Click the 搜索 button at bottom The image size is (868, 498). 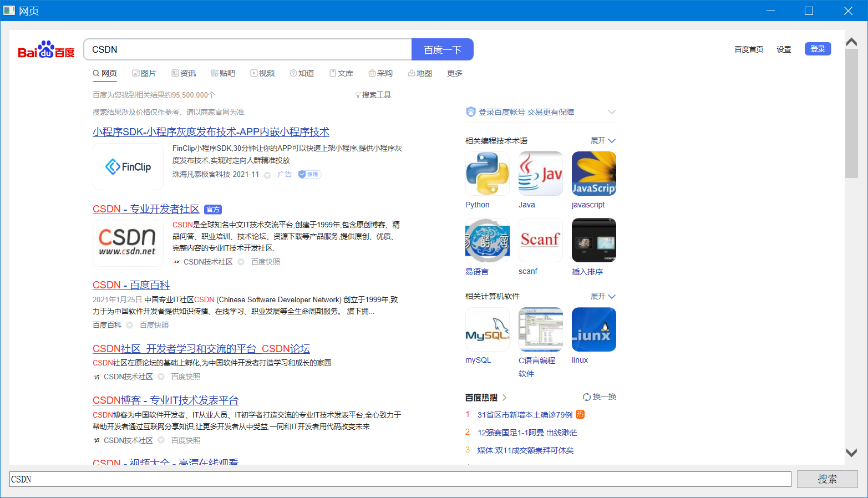[x=827, y=479]
